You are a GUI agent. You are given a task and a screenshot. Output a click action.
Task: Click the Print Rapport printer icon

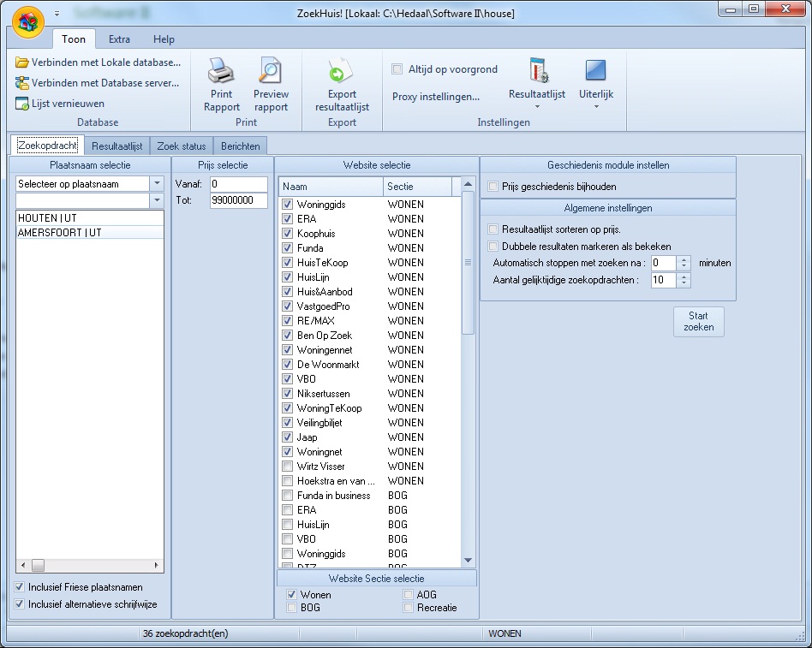click(x=222, y=71)
